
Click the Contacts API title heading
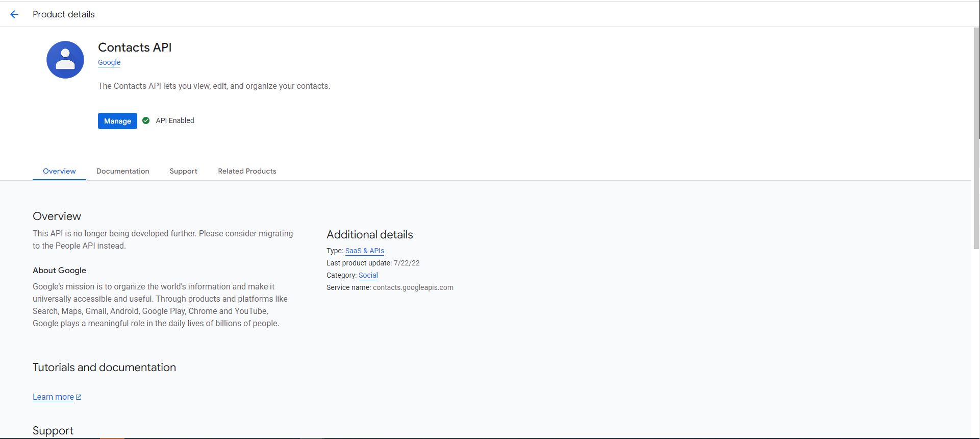tap(135, 47)
